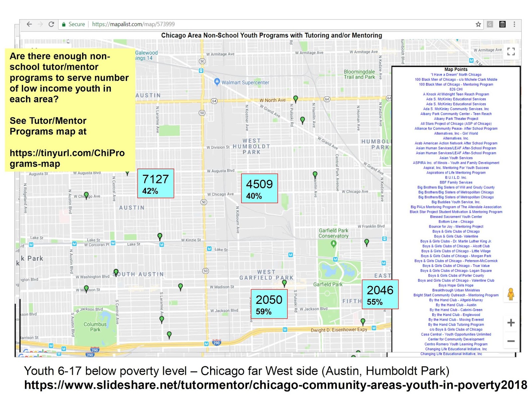
Task: Click the green marker on W Madison St at Austin Blvd
Action: (86, 289)
